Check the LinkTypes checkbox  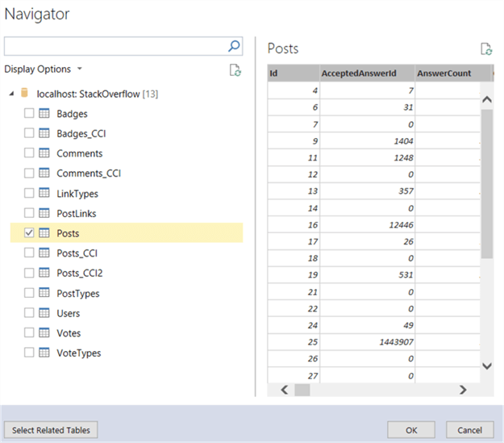[x=29, y=193]
